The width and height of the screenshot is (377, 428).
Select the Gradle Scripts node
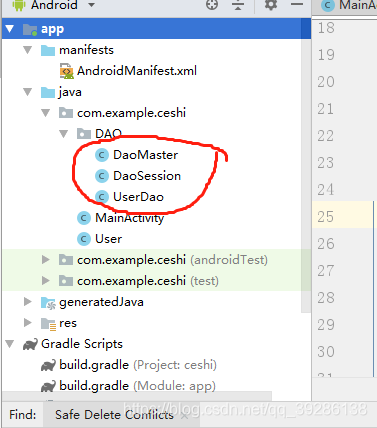point(82,344)
